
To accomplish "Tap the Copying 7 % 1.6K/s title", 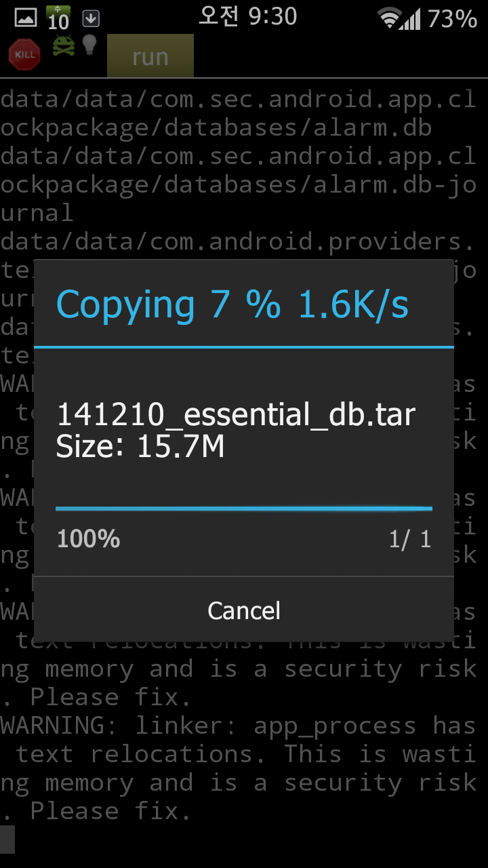I will 233,304.
